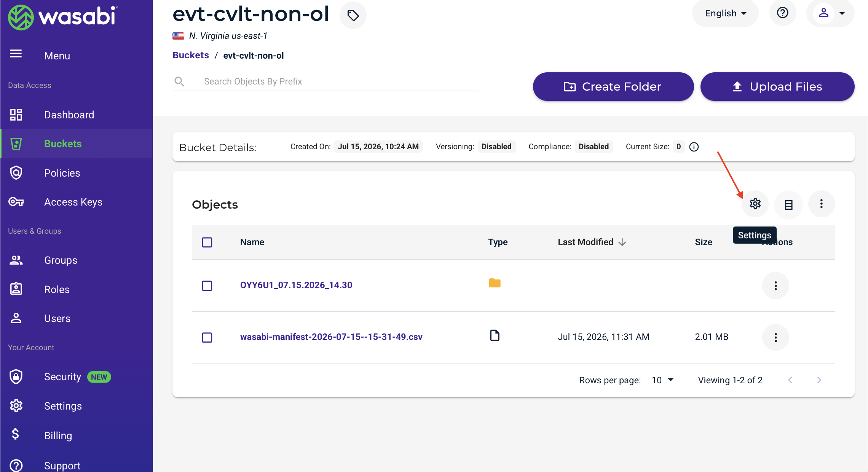Click the N. Virginia us-east-1 region text
This screenshot has width=868, height=472.
click(228, 36)
